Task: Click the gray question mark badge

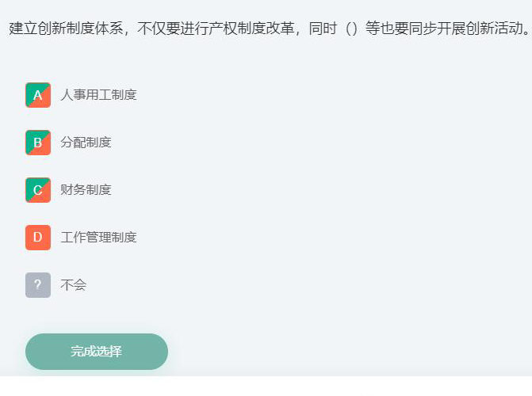Action: pyautogui.click(x=38, y=285)
